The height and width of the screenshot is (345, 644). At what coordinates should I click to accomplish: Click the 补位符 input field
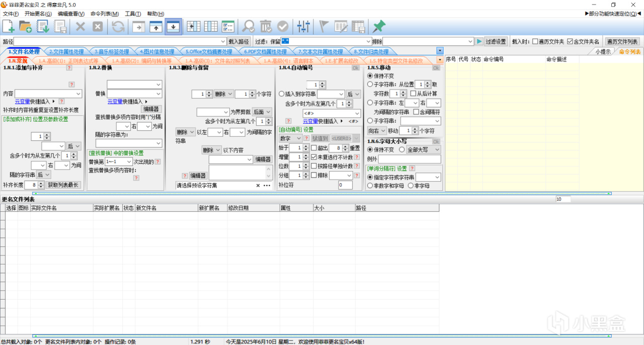[345, 185]
